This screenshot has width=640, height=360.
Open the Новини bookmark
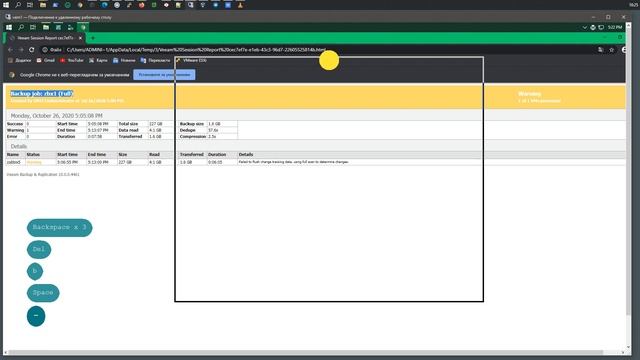click(124, 60)
